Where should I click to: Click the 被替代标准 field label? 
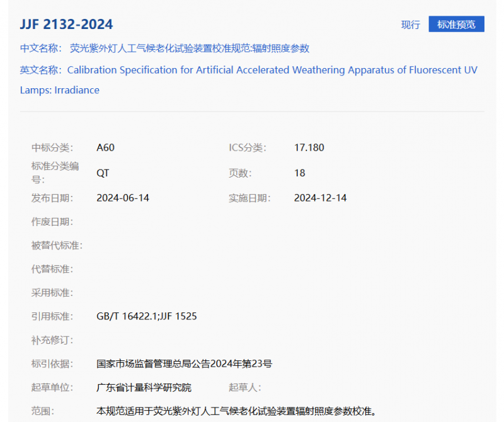57,246
